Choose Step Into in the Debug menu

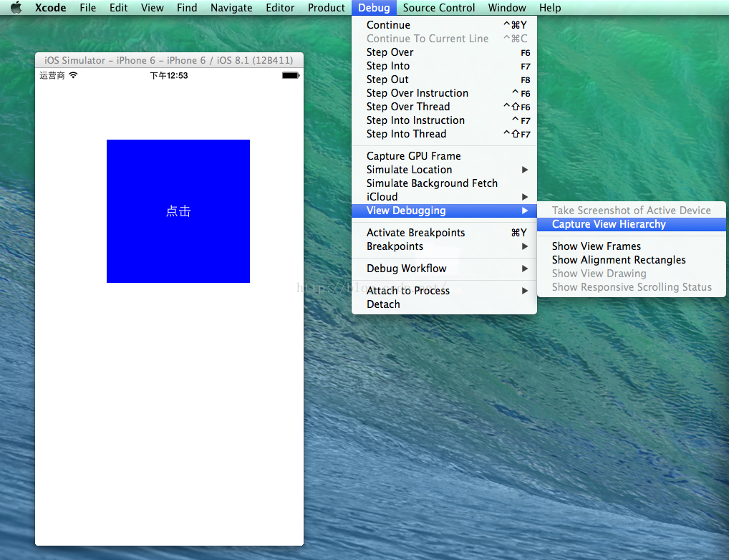[444, 66]
